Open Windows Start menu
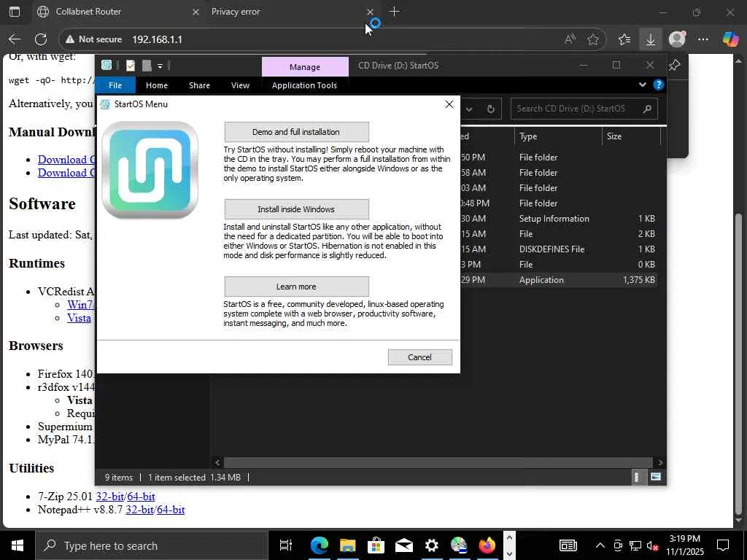The width and height of the screenshot is (747, 560). pos(18,545)
